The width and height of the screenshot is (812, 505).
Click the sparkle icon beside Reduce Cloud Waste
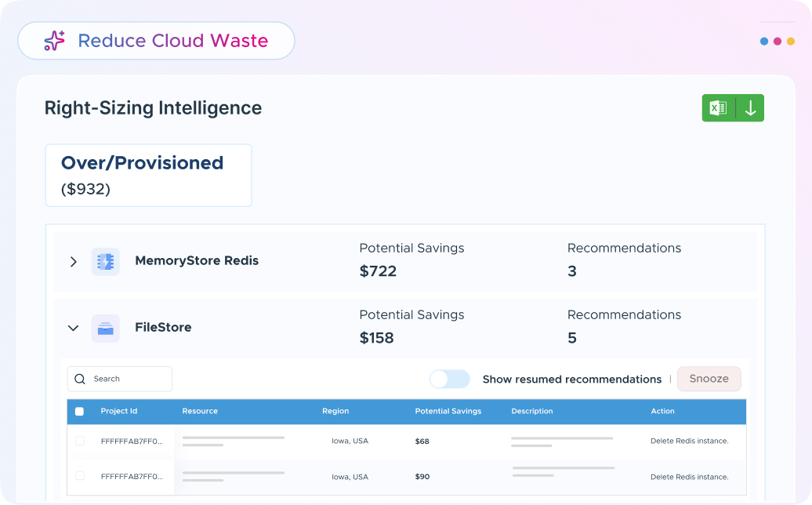54,41
